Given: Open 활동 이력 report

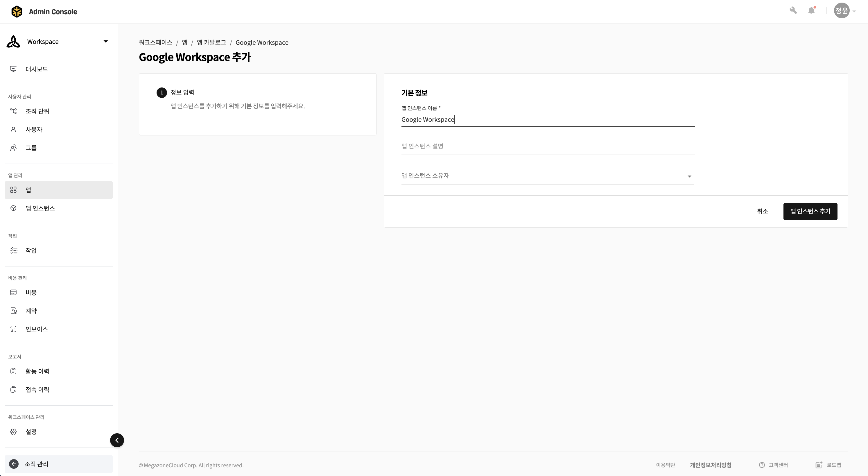Looking at the screenshot, I should [x=59, y=371].
